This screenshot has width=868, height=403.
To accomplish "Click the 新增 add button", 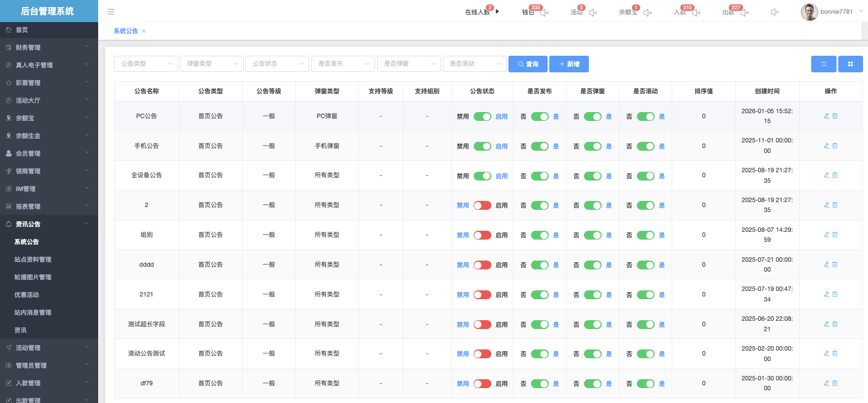I will pos(569,64).
